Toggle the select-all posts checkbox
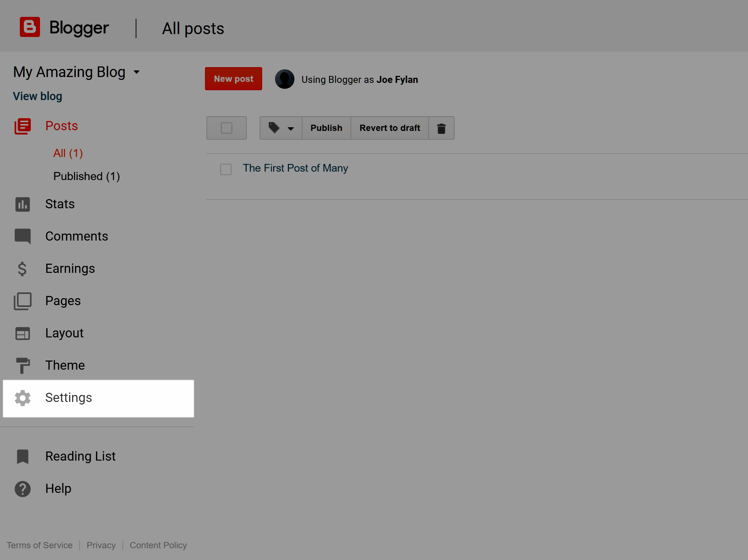The height and width of the screenshot is (560, 748). click(227, 128)
